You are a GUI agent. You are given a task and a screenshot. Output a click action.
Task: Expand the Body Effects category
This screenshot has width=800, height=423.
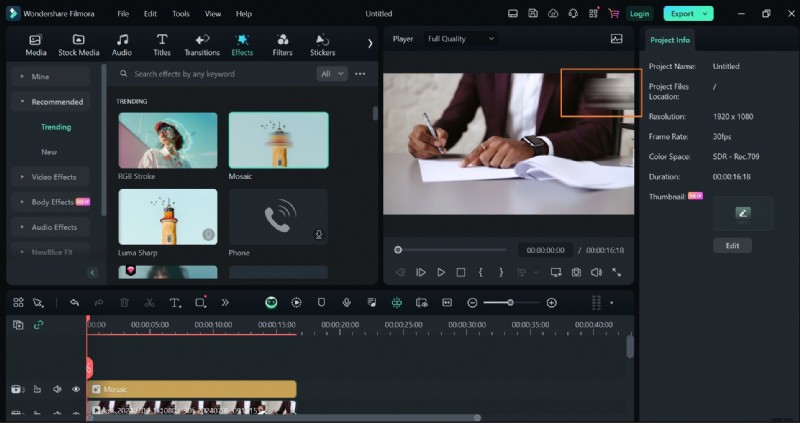pyautogui.click(x=50, y=202)
